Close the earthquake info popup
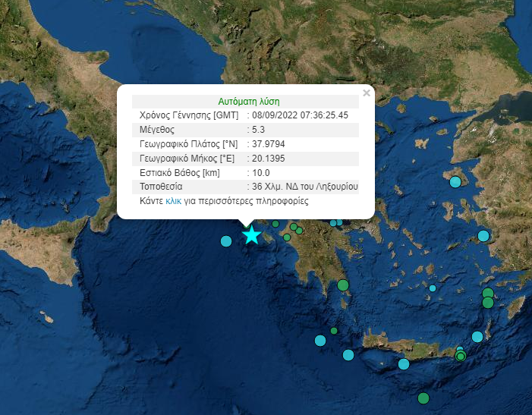The height and width of the screenshot is (415, 532). pos(367,93)
